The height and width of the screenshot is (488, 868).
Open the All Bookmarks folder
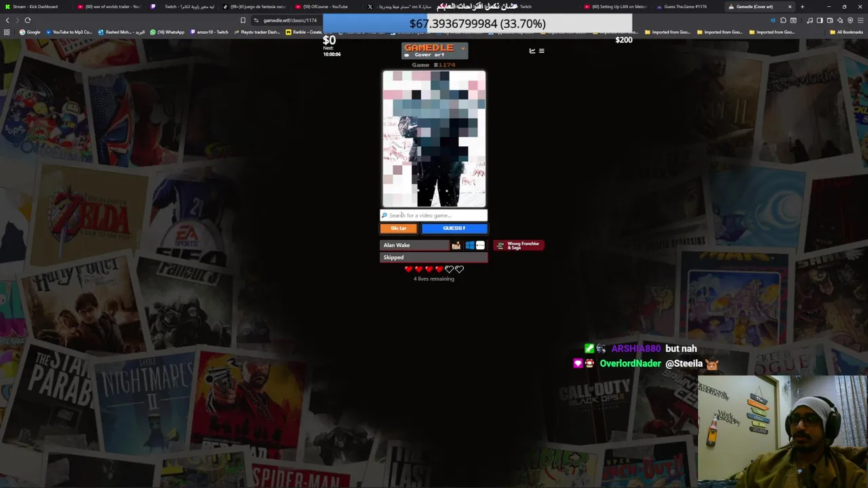(x=846, y=32)
